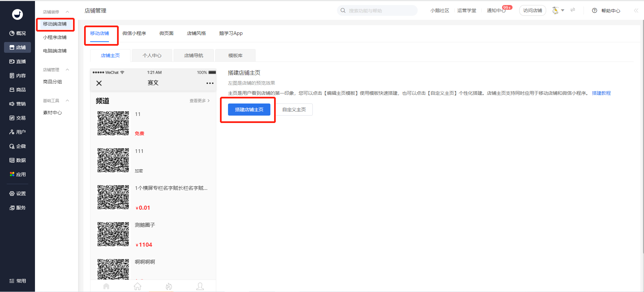Collapse the 店铺管理 menu group
The width and height of the screenshot is (644, 292).
(67, 70)
